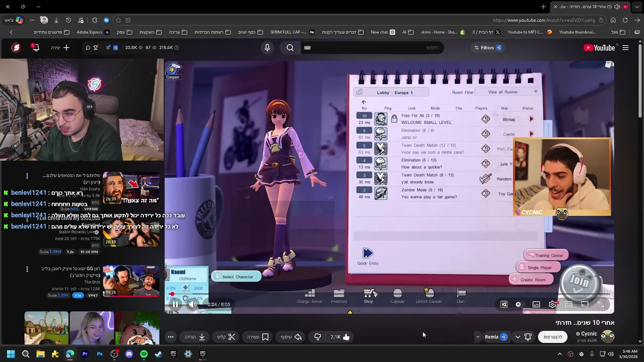Open 'SKRIM FULL CAP' bookmark
This screenshot has height=362, width=644.
[x=292, y=32]
